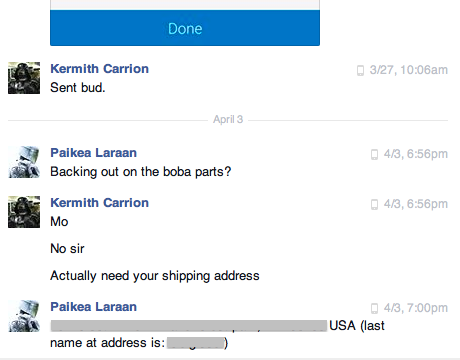The height and width of the screenshot is (360, 460).
Task: Click the 4/3, 7:00pm timestamp
Action: (x=416, y=308)
